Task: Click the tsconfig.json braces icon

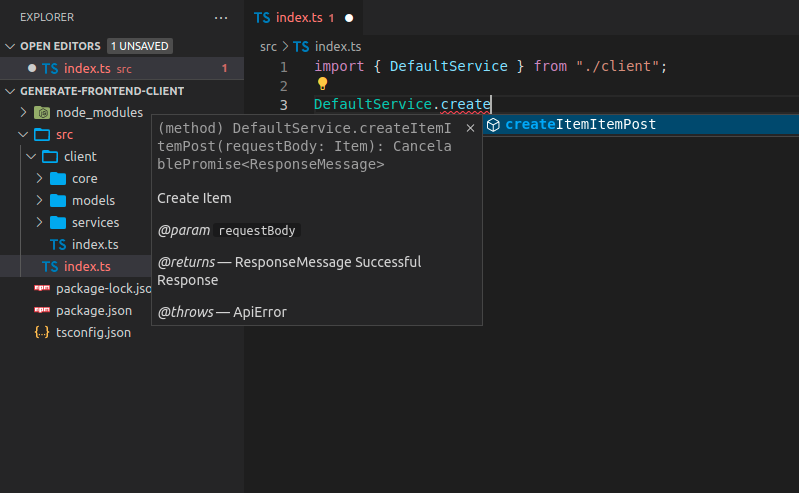Action: point(42,332)
